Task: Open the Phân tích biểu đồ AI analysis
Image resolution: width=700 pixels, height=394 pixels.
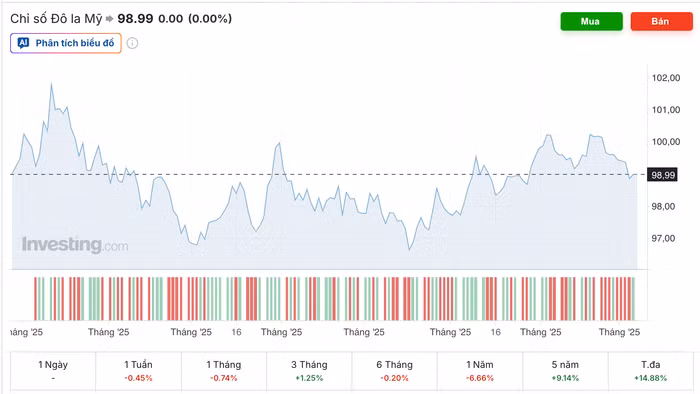Action: tap(66, 43)
